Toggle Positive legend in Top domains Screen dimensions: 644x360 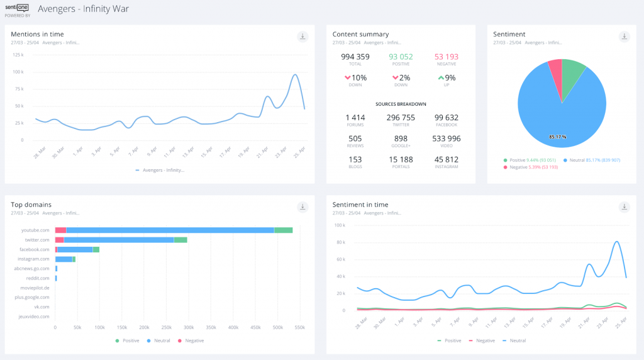(x=128, y=340)
